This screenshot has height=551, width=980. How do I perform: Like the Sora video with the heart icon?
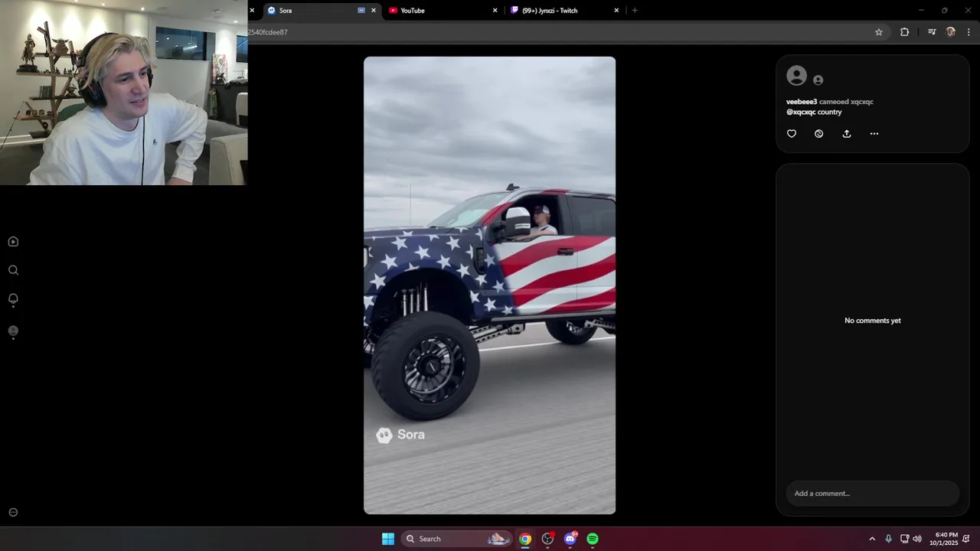792,134
